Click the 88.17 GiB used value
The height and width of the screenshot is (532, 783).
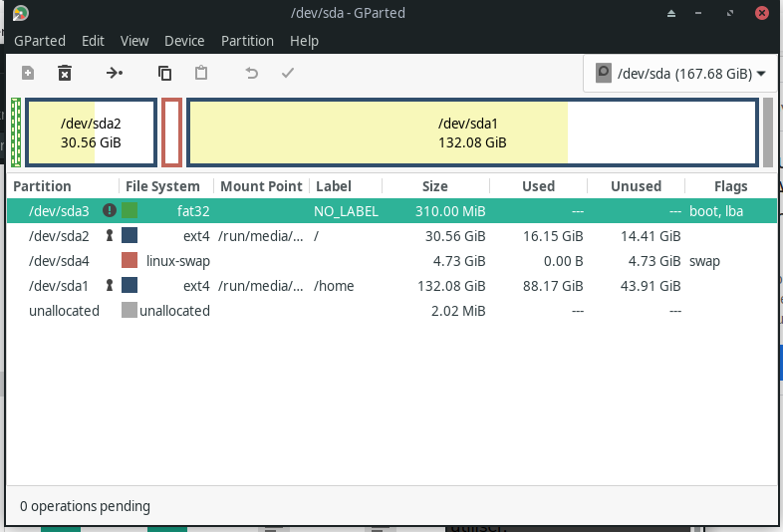(553, 286)
